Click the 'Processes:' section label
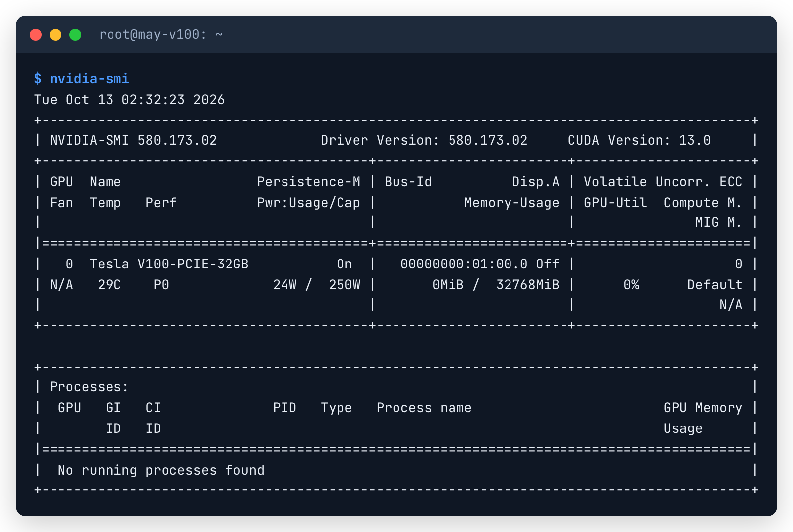 (x=89, y=387)
